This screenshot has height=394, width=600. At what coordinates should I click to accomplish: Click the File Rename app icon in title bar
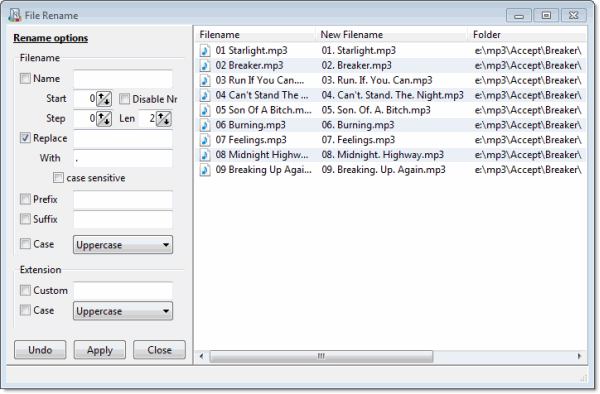click(15, 15)
